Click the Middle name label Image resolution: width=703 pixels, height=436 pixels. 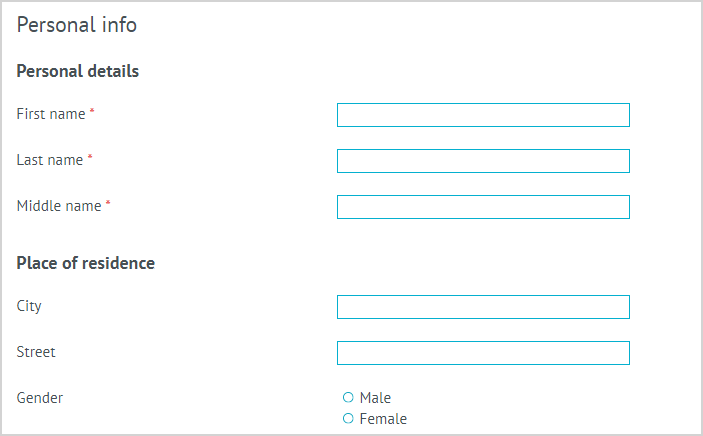(59, 206)
